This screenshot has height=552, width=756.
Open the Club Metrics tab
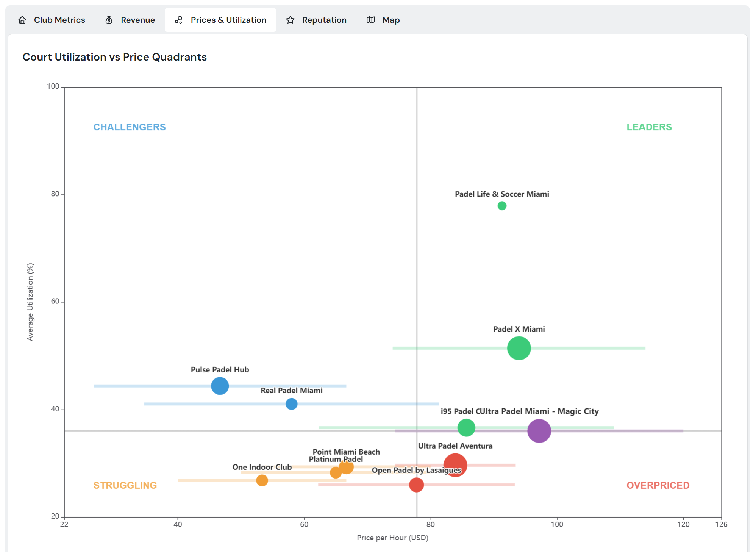click(x=59, y=20)
